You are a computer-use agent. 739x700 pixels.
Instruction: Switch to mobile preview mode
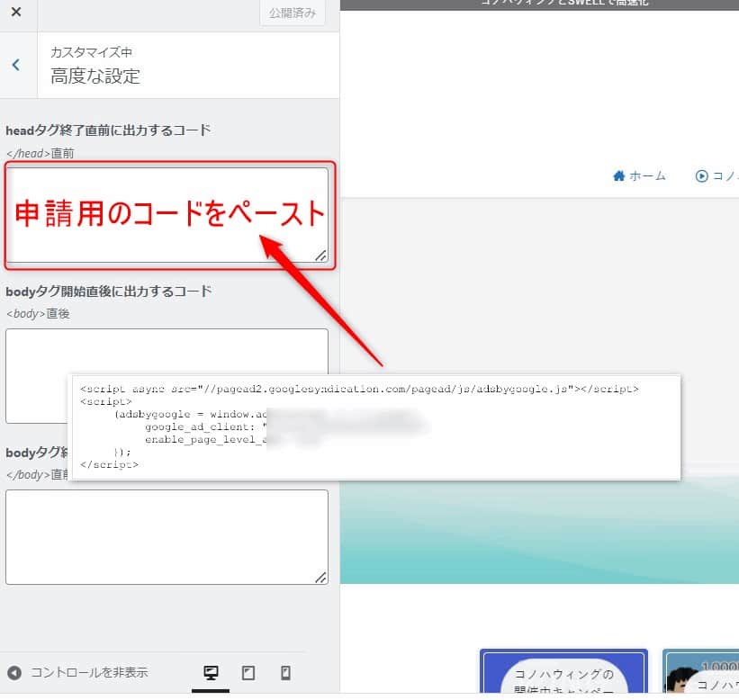pyautogui.click(x=285, y=672)
